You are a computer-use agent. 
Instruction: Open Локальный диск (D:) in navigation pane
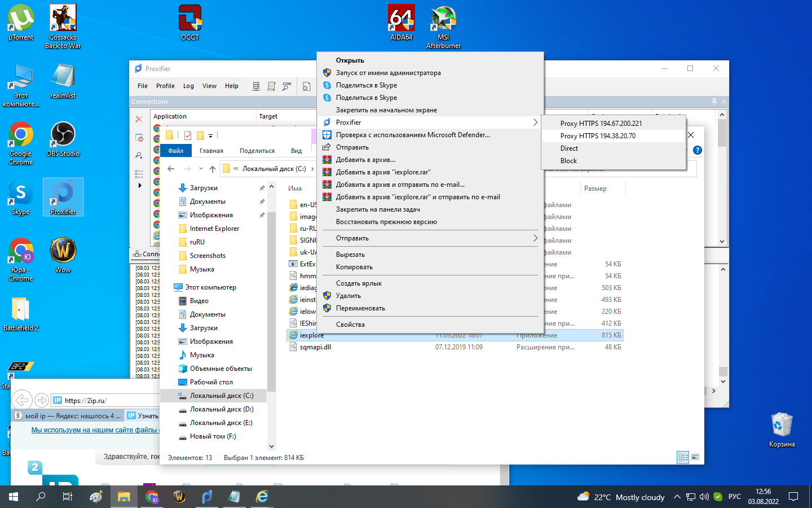[x=221, y=409]
